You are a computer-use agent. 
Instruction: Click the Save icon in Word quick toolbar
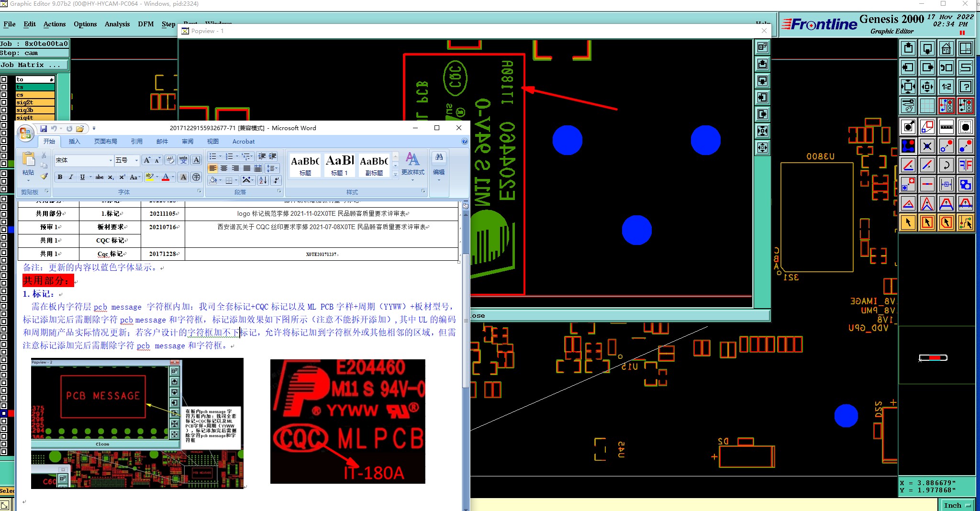44,128
